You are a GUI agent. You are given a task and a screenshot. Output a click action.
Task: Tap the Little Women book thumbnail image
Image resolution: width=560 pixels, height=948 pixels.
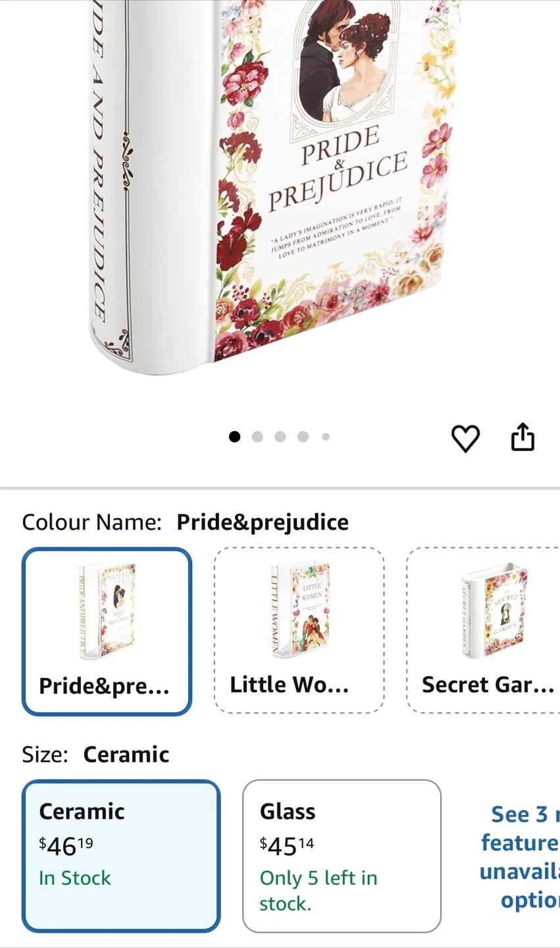(300, 609)
